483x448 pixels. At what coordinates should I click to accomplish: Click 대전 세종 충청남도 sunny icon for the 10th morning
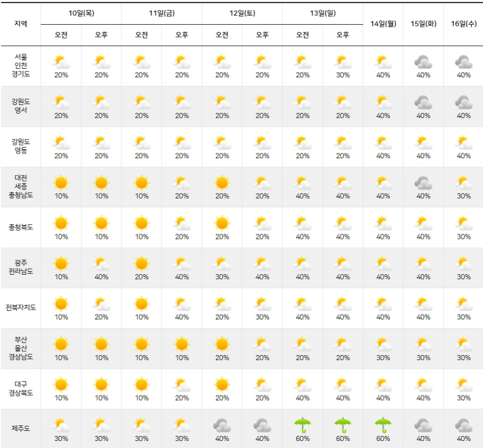pyautogui.click(x=61, y=183)
